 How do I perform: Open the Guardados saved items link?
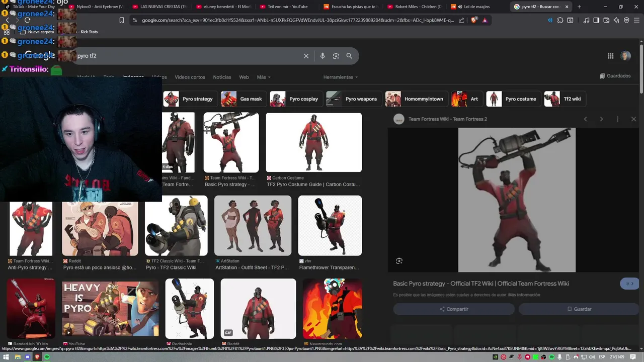click(615, 76)
